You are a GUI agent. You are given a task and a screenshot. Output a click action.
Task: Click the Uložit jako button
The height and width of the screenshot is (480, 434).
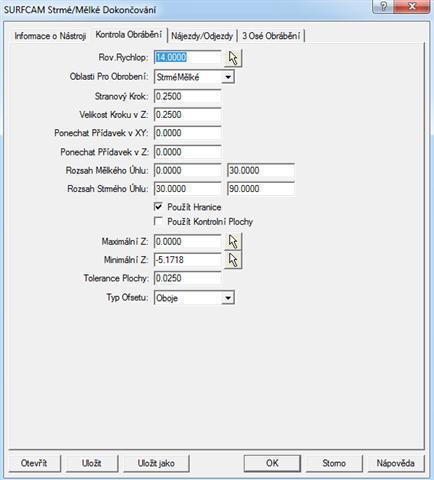click(x=156, y=463)
